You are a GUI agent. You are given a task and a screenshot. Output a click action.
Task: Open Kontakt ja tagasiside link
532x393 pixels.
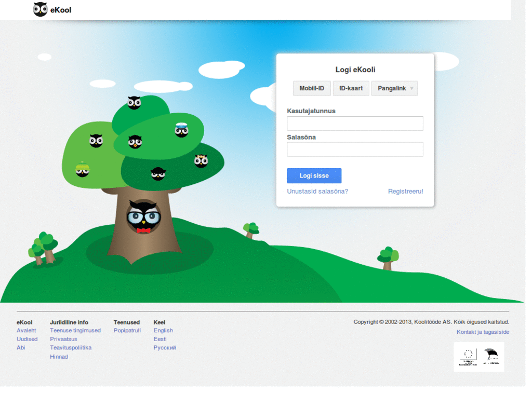click(x=483, y=332)
